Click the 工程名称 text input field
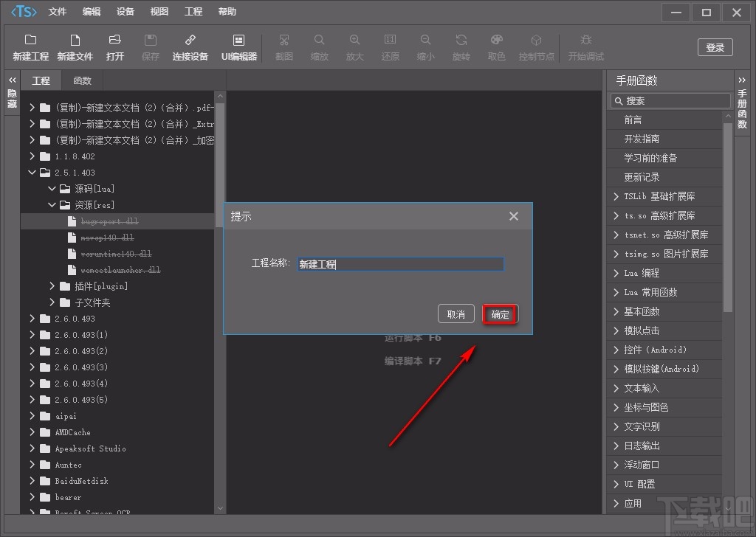Screen dimensions: 756x537 [400, 264]
